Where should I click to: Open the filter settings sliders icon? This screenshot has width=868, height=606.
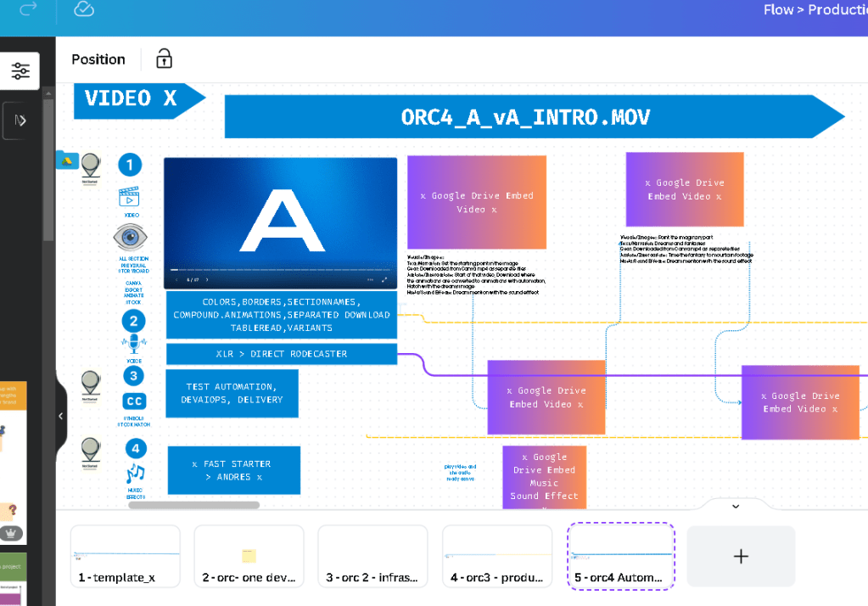pyautogui.click(x=20, y=71)
